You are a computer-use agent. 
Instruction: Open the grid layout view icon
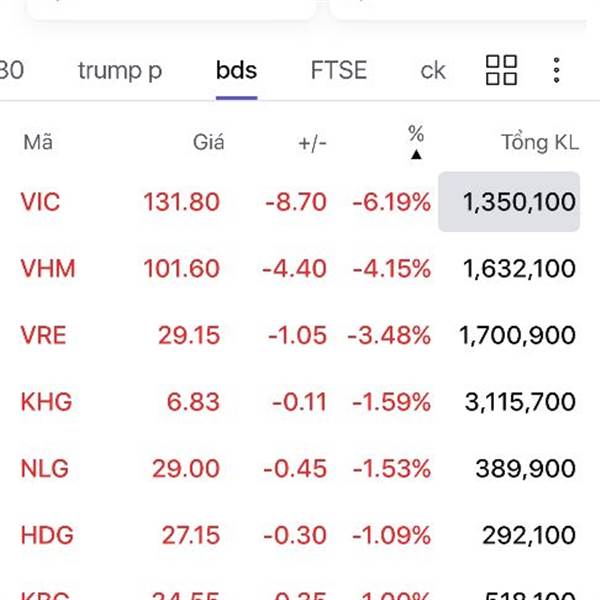tap(501, 70)
